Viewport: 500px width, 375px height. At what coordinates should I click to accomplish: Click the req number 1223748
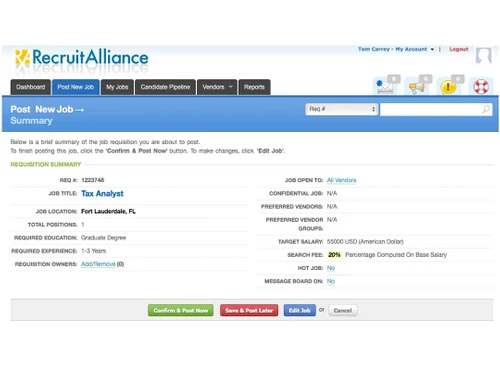[x=93, y=180]
